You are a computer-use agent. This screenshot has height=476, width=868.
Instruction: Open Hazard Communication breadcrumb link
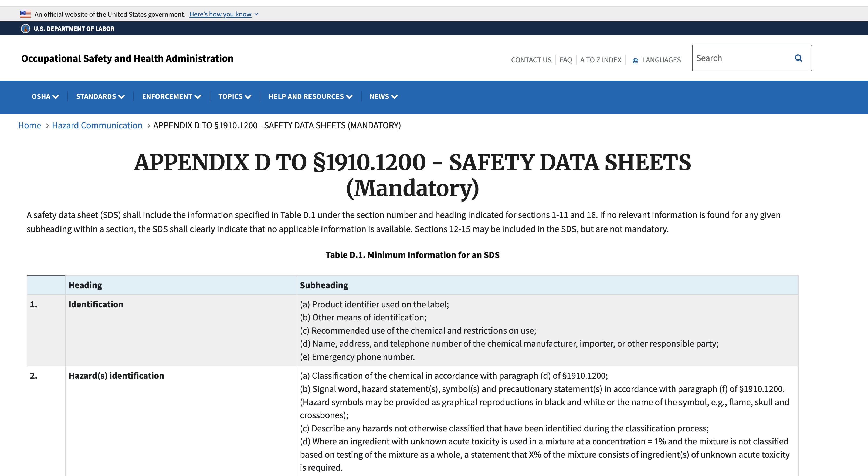coord(97,126)
